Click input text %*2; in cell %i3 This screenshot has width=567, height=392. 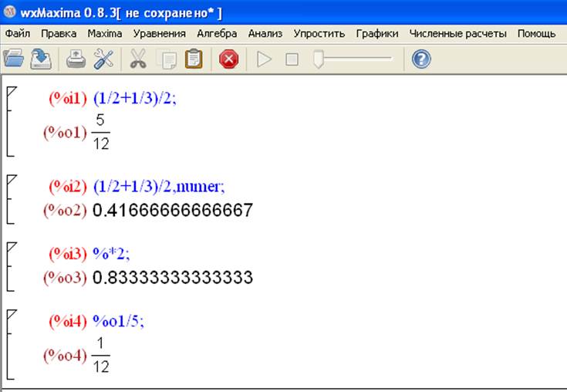tap(111, 254)
